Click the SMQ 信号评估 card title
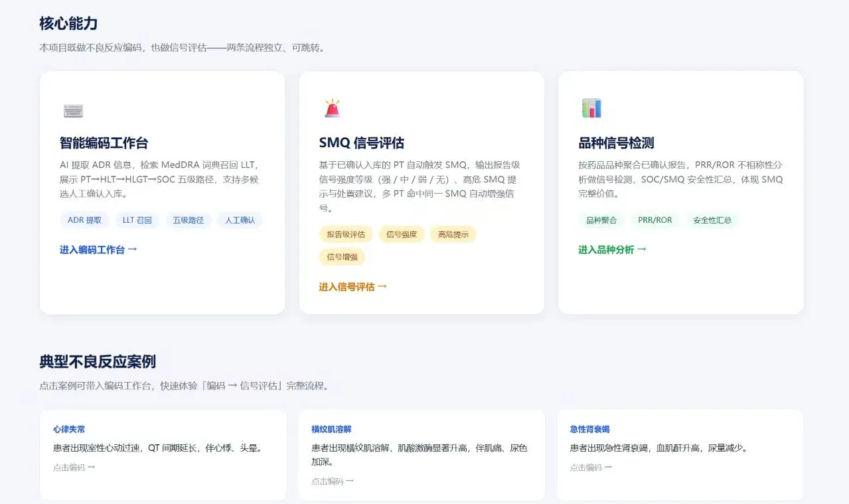This screenshot has width=849, height=504. tap(362, 143)
